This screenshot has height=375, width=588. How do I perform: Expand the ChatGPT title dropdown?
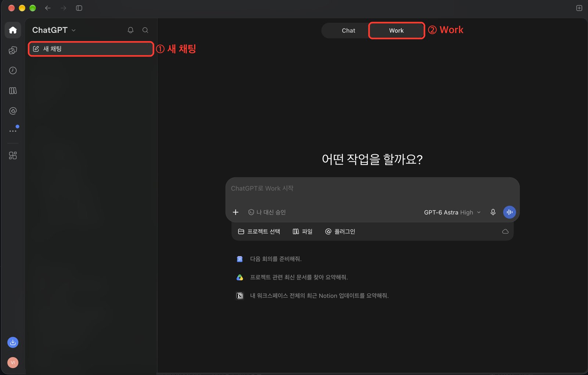click(54, 30)
